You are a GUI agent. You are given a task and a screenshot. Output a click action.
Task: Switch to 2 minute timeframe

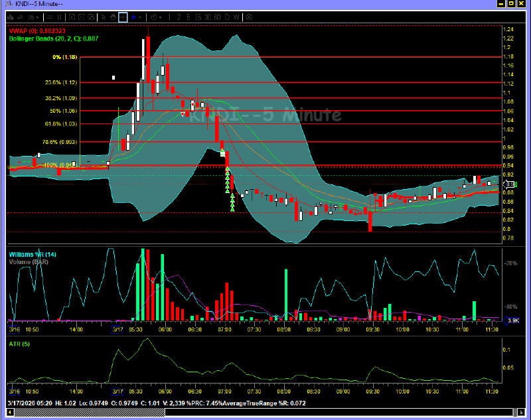click(179, 17)
